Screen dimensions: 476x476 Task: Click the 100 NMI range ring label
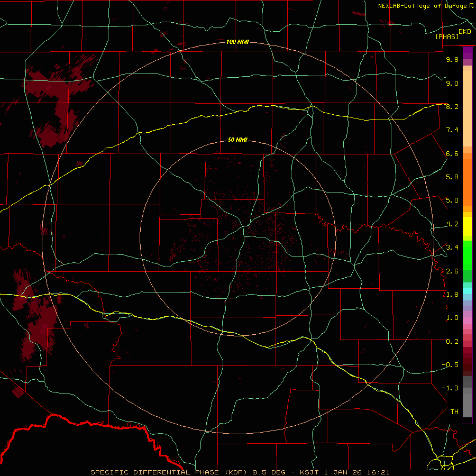(237, 42)
